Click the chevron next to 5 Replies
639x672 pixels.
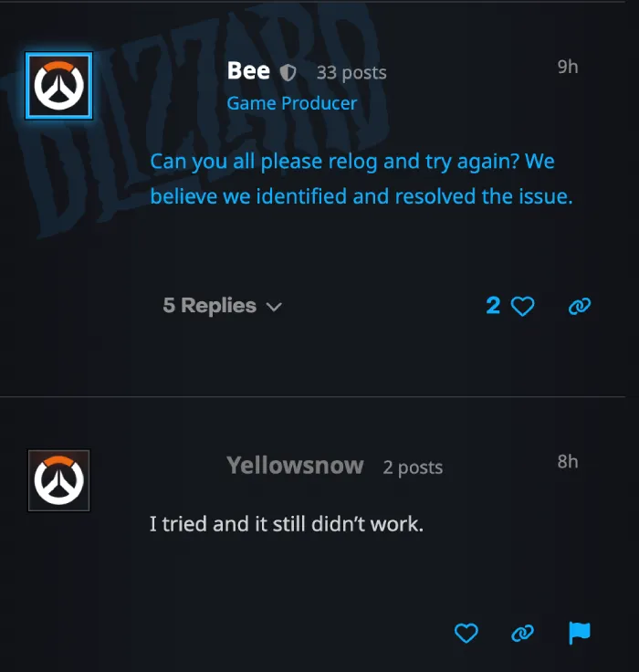pos(274,307)
